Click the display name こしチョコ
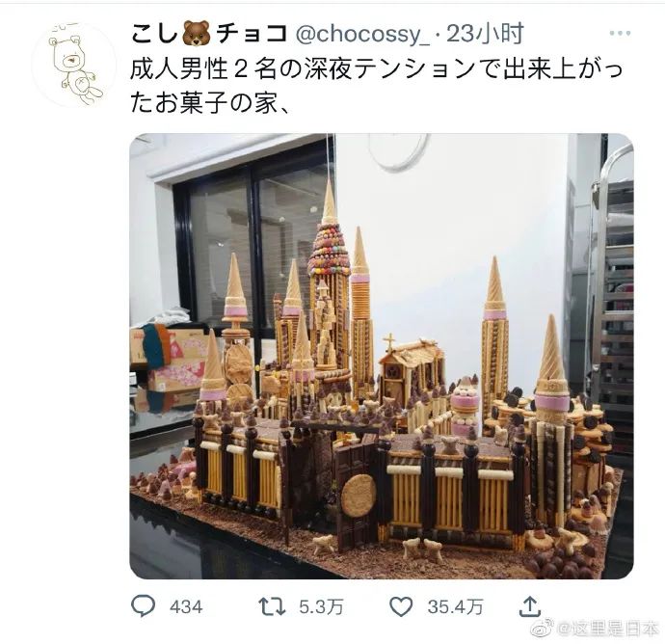 [209, 34]
